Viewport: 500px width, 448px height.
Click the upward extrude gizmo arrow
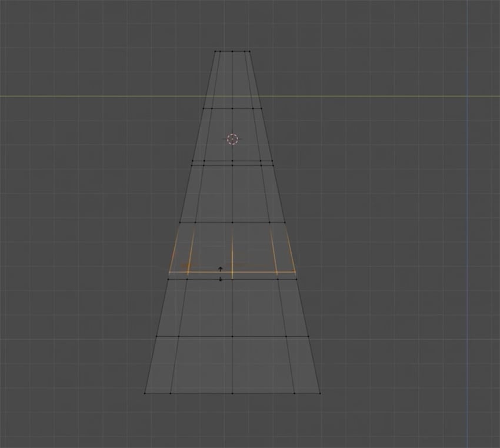pyautogui.click(x=221, y=268)
